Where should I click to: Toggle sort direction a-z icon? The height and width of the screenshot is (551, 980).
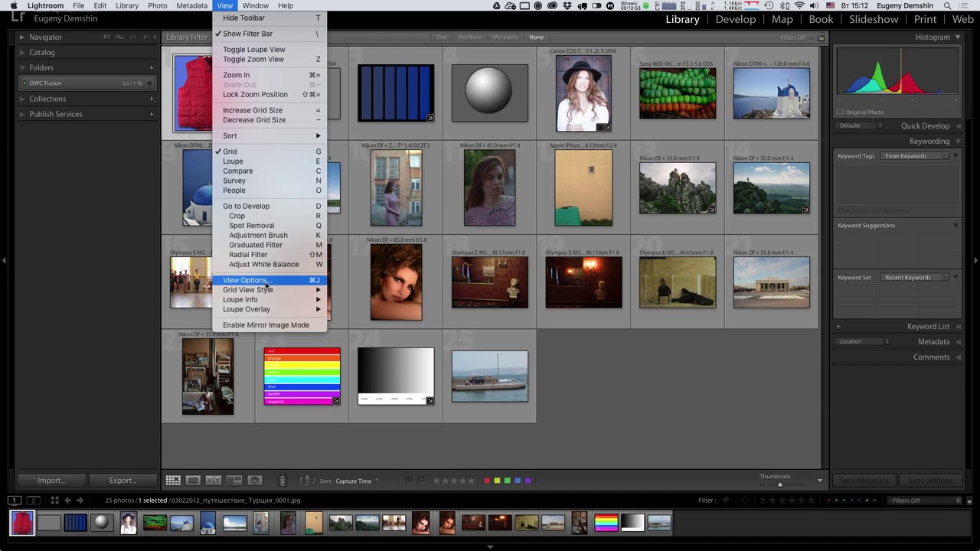[306, 481]
